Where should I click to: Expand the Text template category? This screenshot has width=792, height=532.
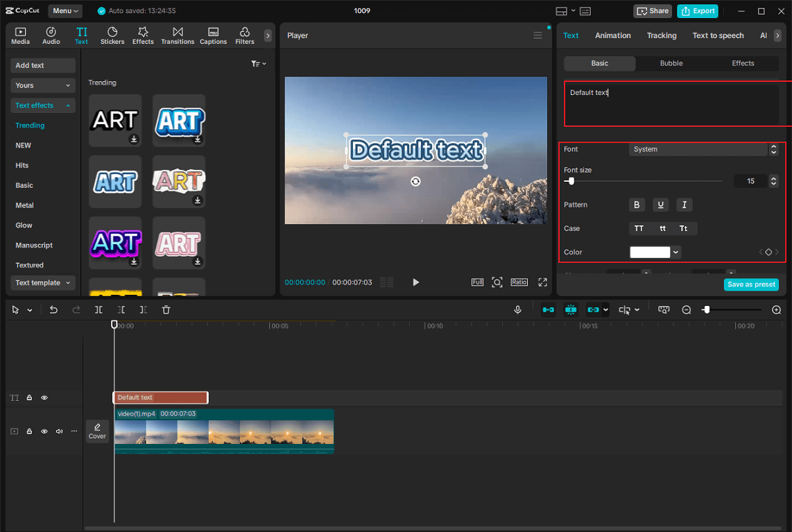(43, 283)
